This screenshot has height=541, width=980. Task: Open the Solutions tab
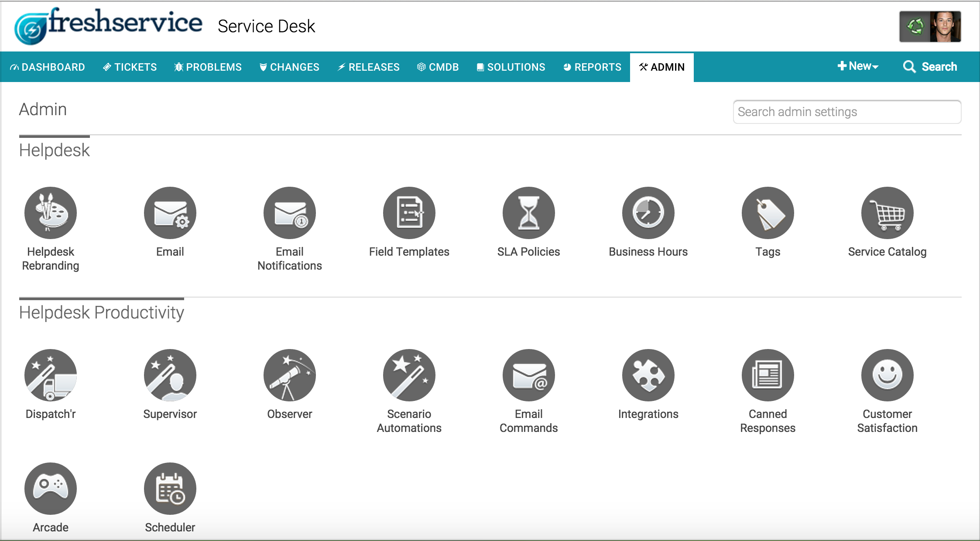(511, 67)
